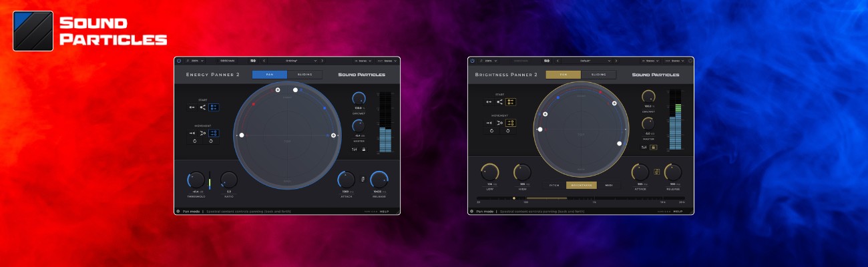This screenshot has height=267, width=868.
Task: Open the 200% zoom dropdown in Energy Panner
Action: click(x=195, y=61)
